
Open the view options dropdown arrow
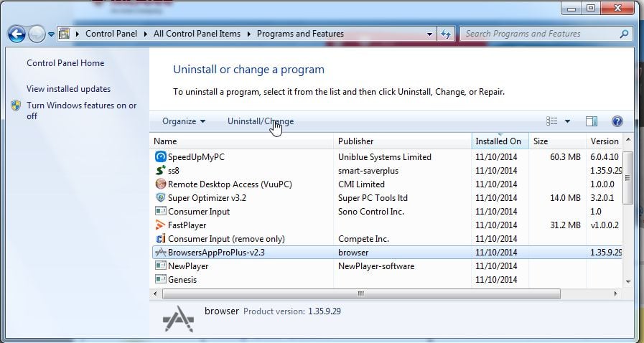click(x=567, y=121)
